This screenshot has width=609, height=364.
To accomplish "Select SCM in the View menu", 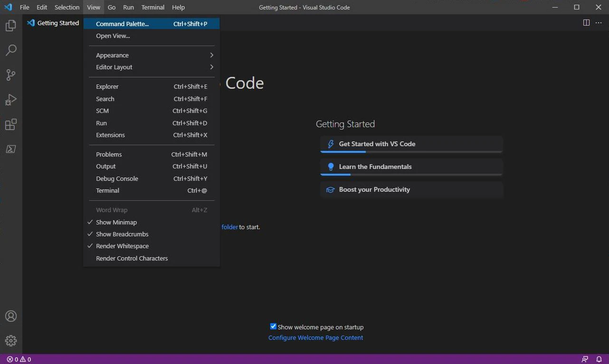I will point(152,111).
